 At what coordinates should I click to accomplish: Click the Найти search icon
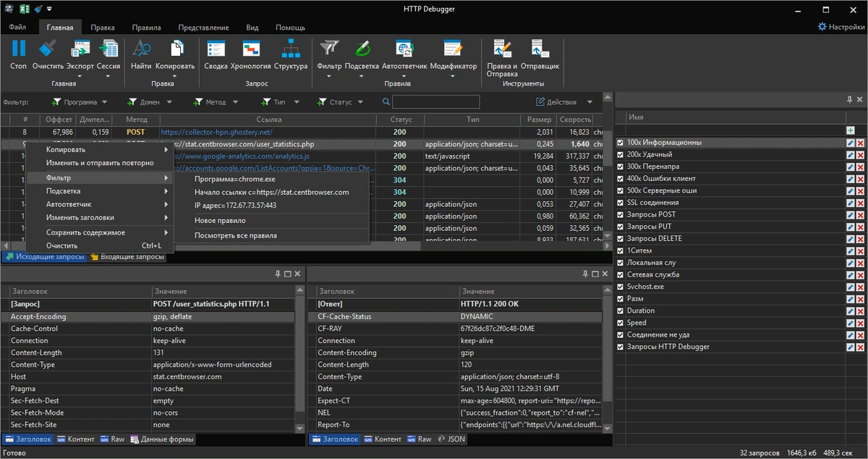[141, 49]
